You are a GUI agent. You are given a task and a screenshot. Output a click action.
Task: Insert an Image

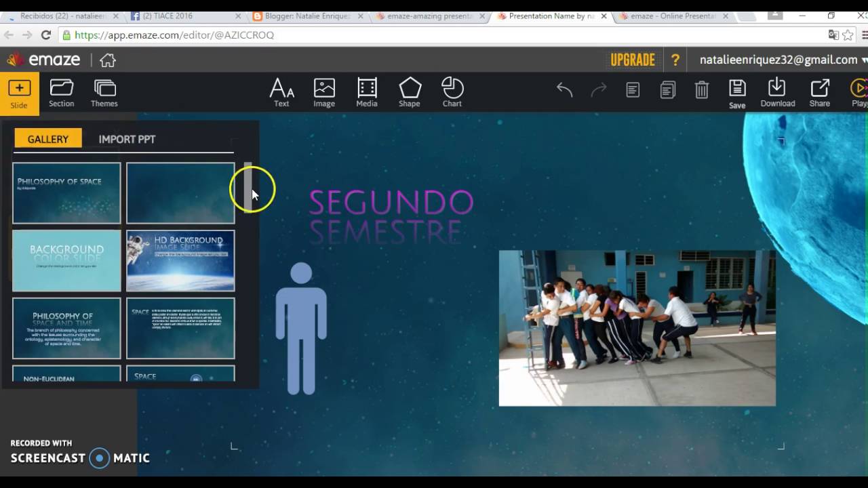pyautogui.click(x=324, y=93)
